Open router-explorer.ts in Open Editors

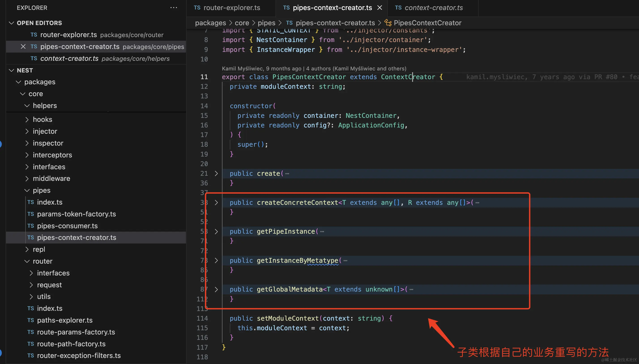96,35
